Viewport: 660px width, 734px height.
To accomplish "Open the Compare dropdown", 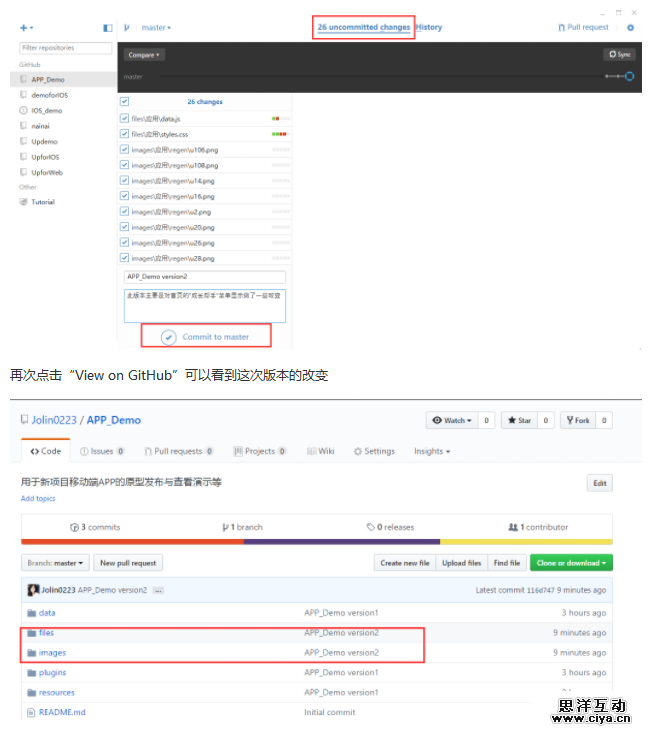I will [144, 55].
